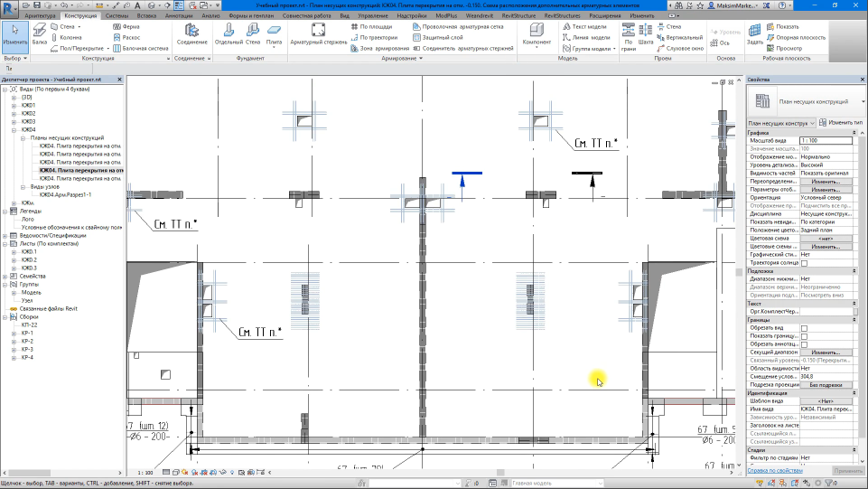The width and height of the screenshot is (868, 489).
Task: Expand the Группа модели dropdown arrow
Action: pos(614,49)
